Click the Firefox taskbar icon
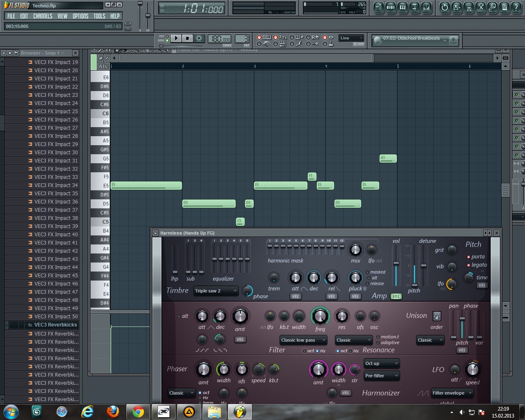The image size is (525, 420). (113, 412)
